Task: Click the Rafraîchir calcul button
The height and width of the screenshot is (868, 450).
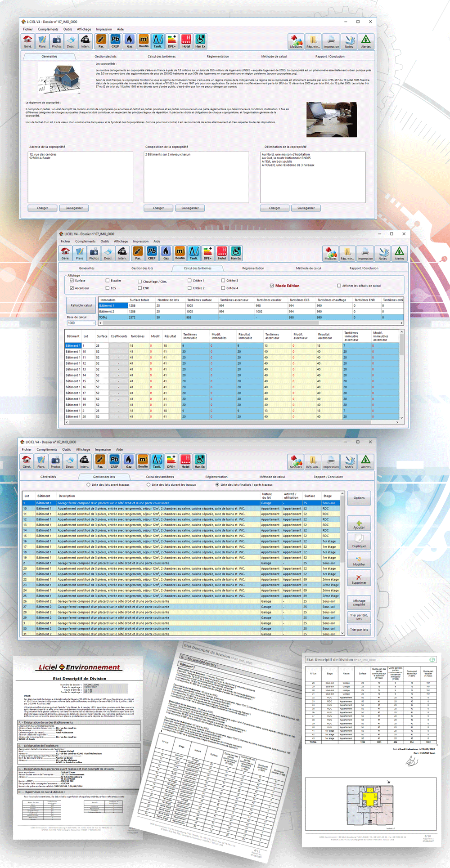Action: click(x=81, y=305)
